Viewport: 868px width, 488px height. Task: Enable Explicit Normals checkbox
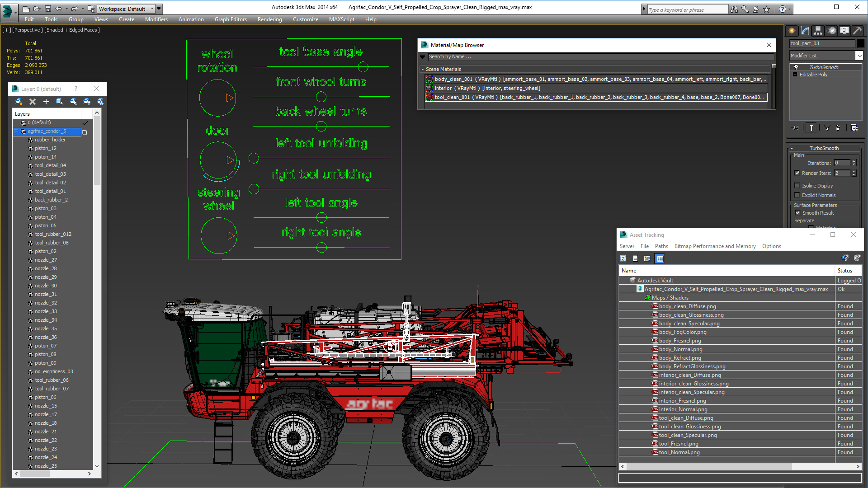(x=797, y=195)
